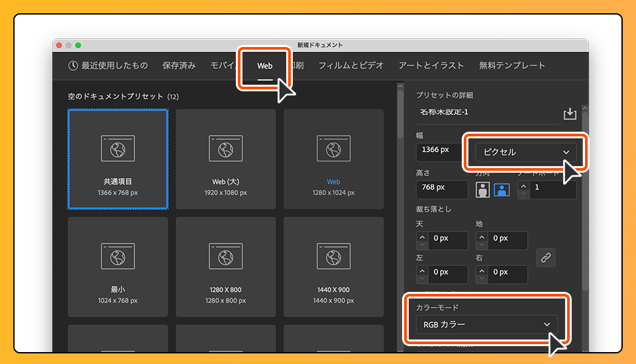Decrease the artboard count stepper

coord(523,194)
